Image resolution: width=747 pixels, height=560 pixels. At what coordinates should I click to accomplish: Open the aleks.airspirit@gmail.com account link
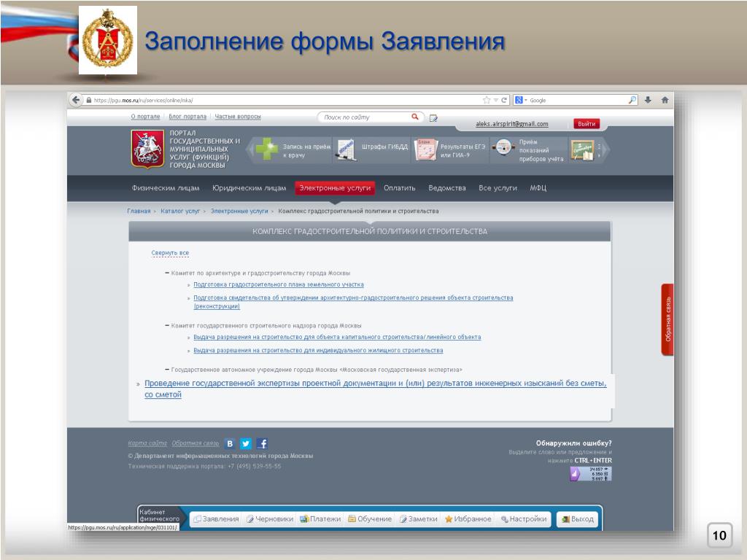coord(511,124)
